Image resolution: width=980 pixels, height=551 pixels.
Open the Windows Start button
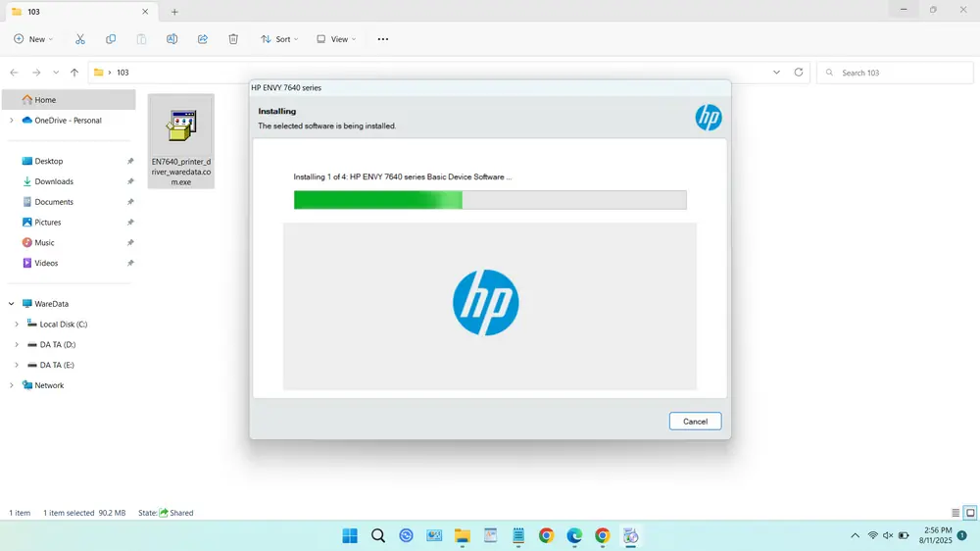pos(350,535)
